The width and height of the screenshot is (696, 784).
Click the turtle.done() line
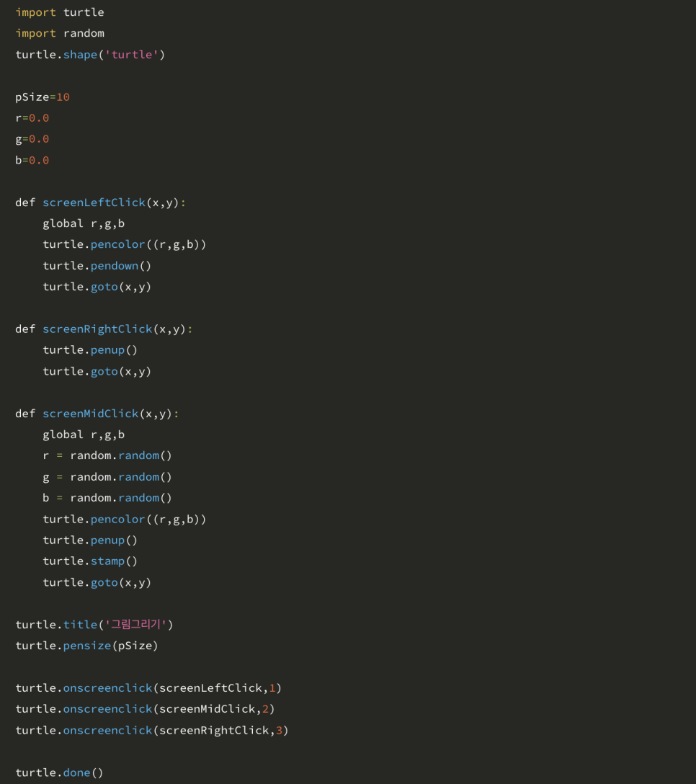[60, 772]
